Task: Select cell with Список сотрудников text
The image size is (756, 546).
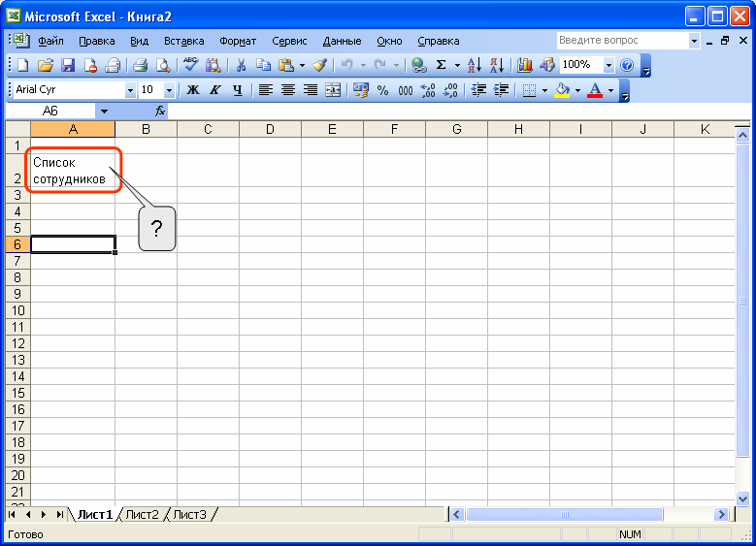Action: tap(73, 171)
